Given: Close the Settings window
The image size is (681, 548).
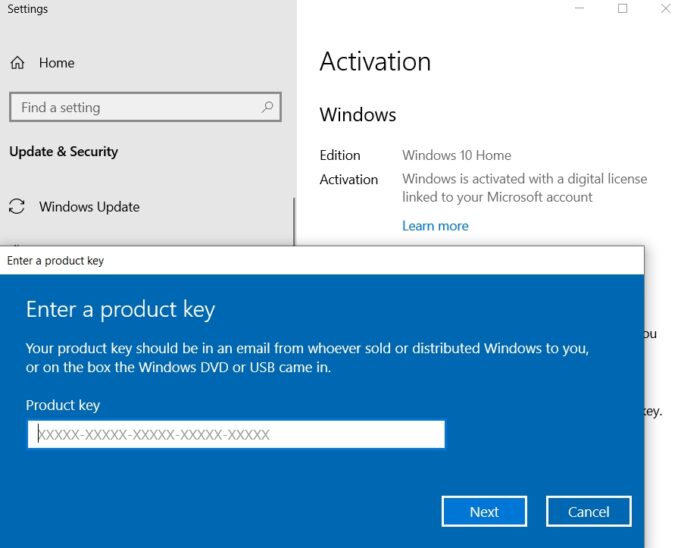Looking at the screenshot, I should (665, 8).
